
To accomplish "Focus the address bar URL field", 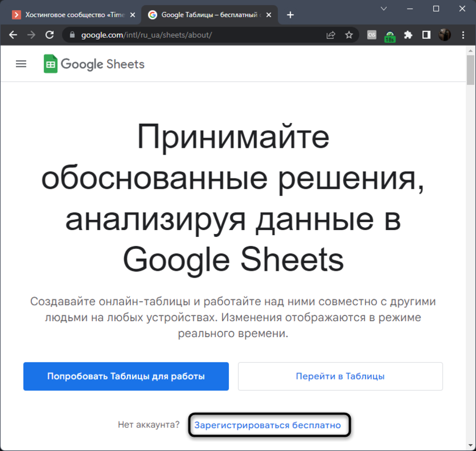I will click(195, 35).
